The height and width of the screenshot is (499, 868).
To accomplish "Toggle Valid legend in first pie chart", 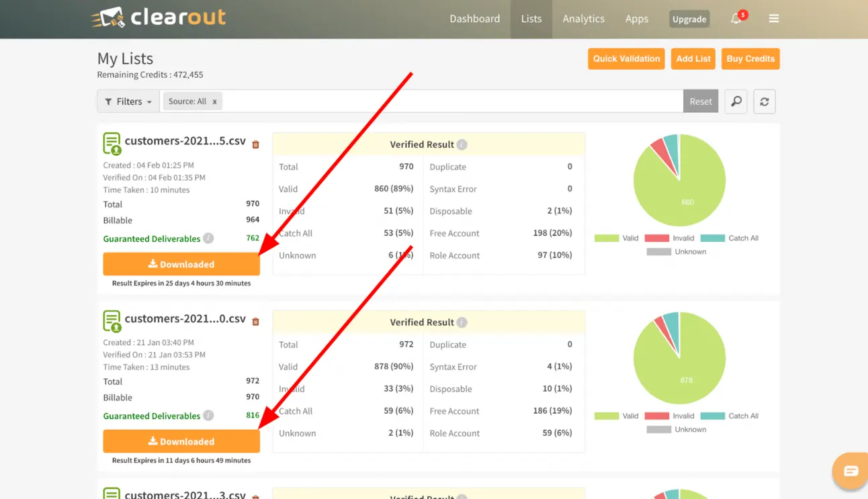I will tap(617, 238).
